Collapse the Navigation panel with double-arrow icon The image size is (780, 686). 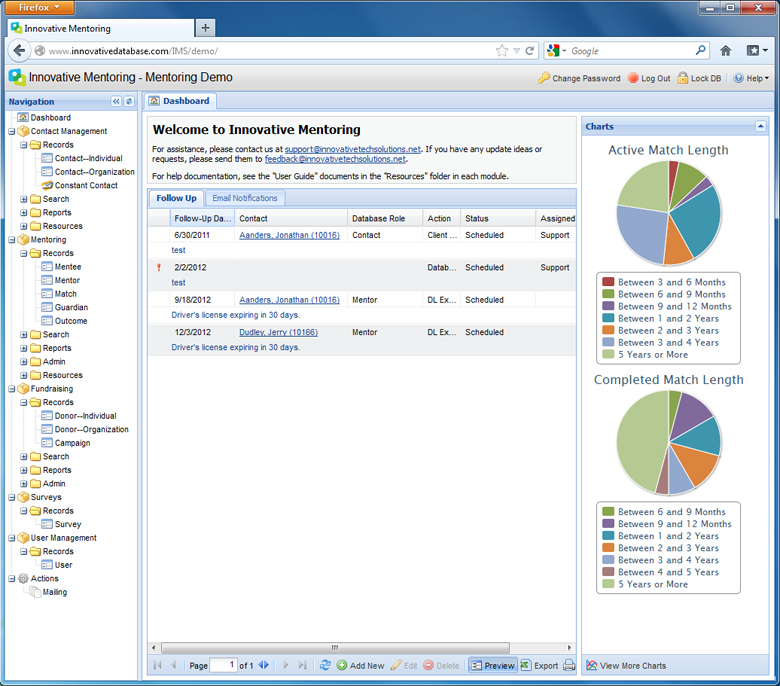(x=116, y=101)
